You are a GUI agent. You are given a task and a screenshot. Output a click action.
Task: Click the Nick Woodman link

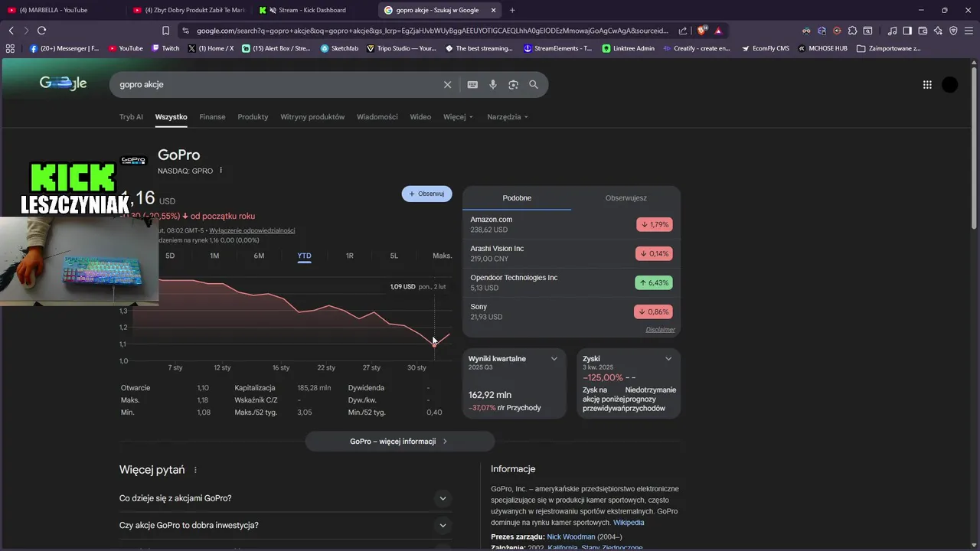point(570,537)
